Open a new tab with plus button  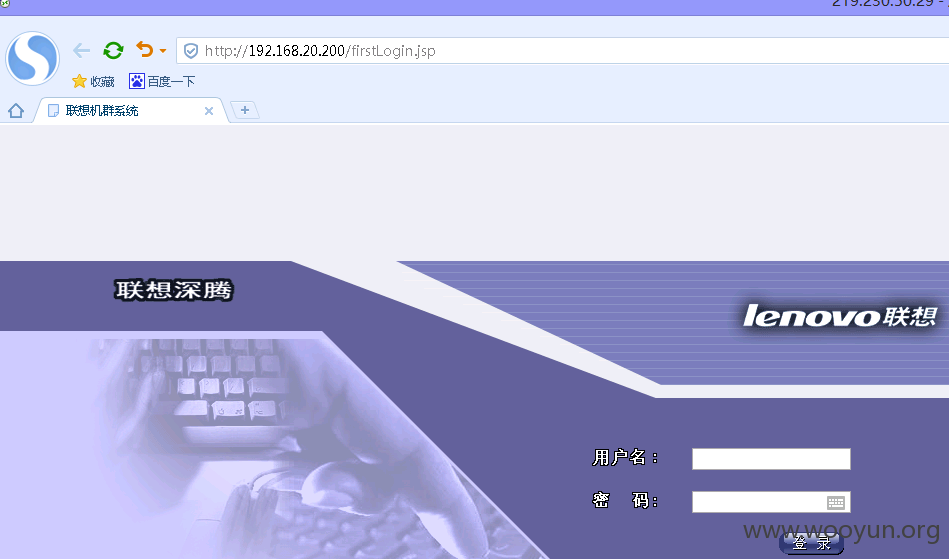(x=245, y=110)
